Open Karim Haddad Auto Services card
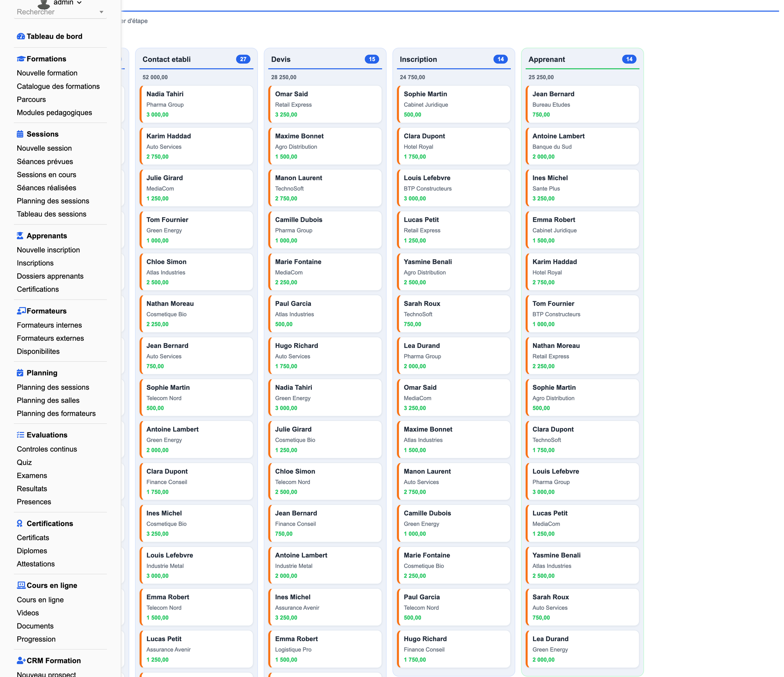Image resolution: width=784 pixels, height=677 pixels. pyautogui.click(x=196, y=146)
